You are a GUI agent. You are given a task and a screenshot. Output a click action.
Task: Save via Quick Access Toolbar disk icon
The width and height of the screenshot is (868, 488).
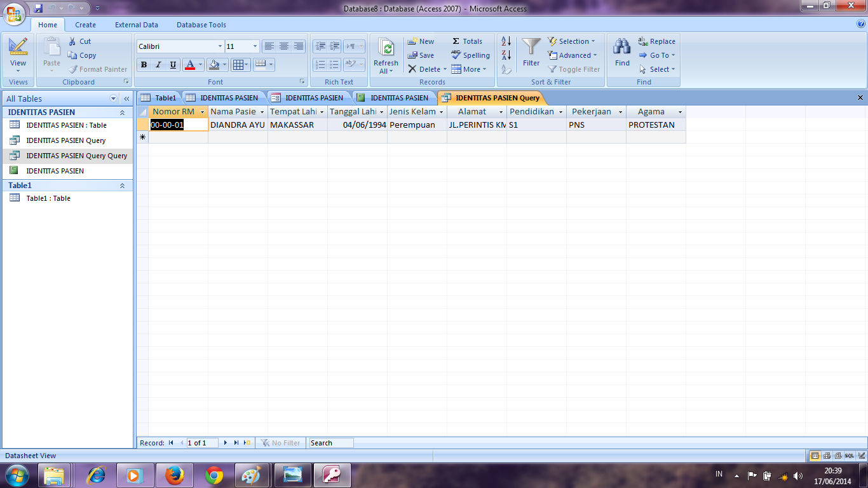coord(39,8)
